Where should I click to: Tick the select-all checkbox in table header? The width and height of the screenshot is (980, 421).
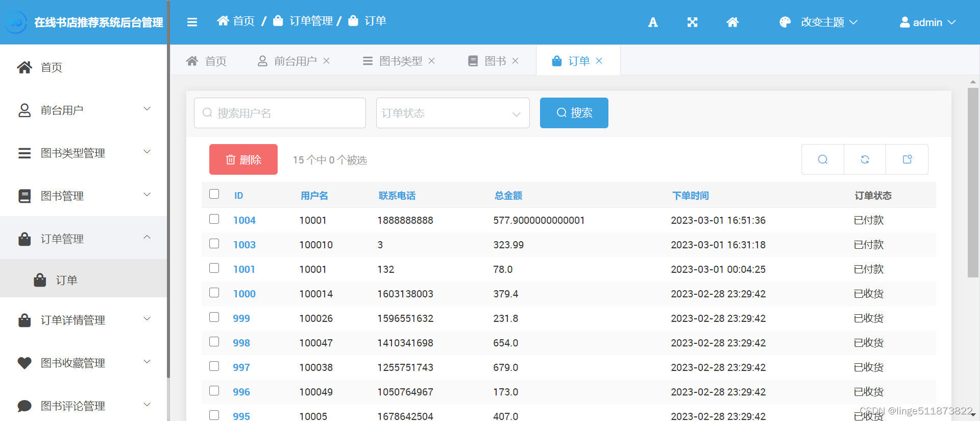[x=214, y=194]
